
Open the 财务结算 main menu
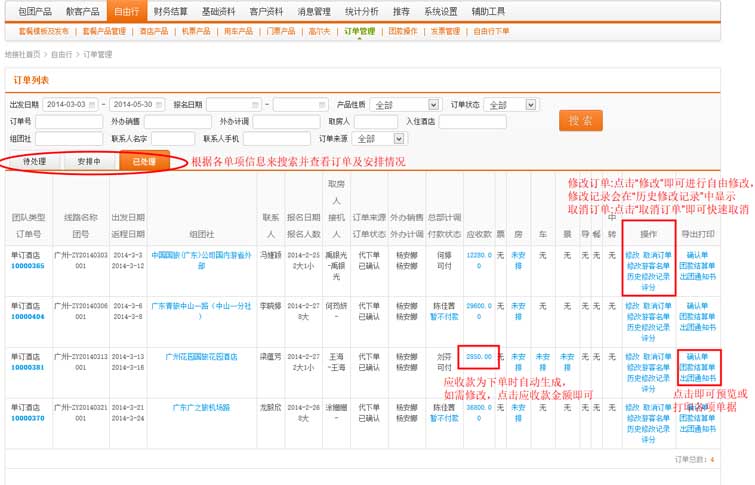[x=170, y=12]
